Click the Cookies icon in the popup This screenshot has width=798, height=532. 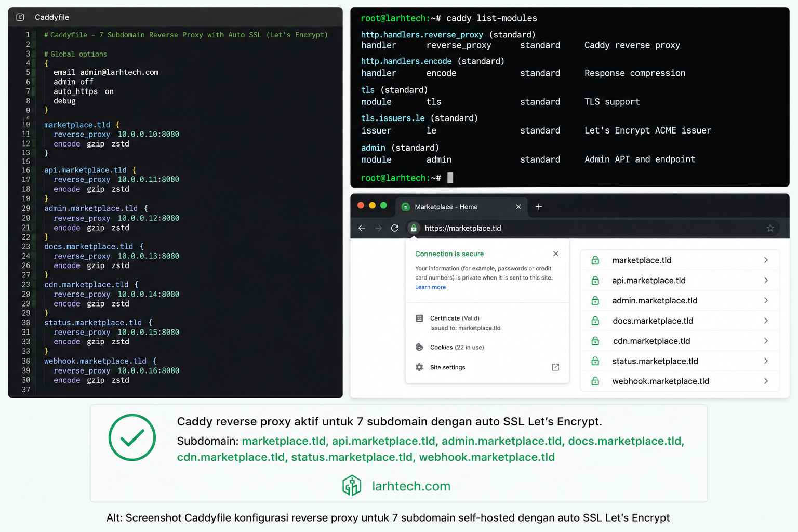coord(419,347)
